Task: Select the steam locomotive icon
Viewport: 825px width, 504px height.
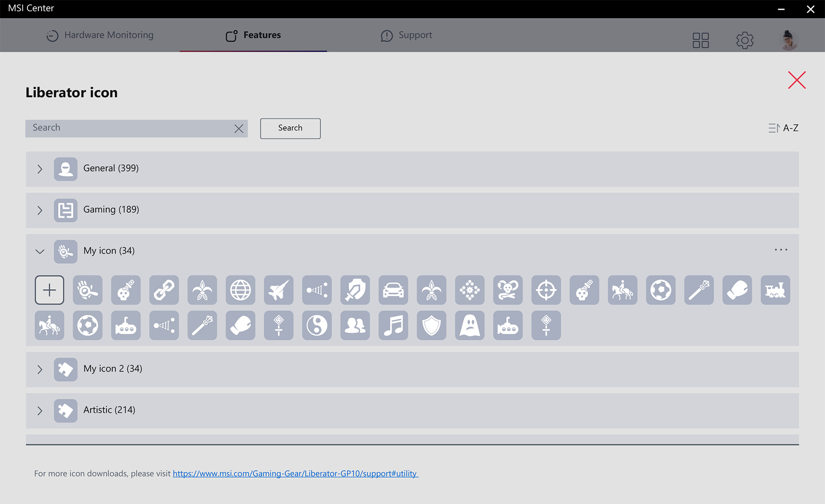Action: click(775, 290)
